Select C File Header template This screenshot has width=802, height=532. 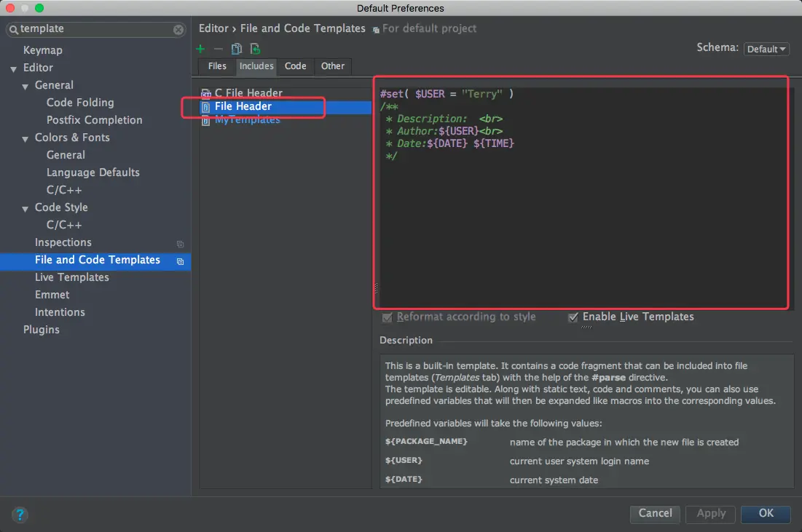[248, 92]
